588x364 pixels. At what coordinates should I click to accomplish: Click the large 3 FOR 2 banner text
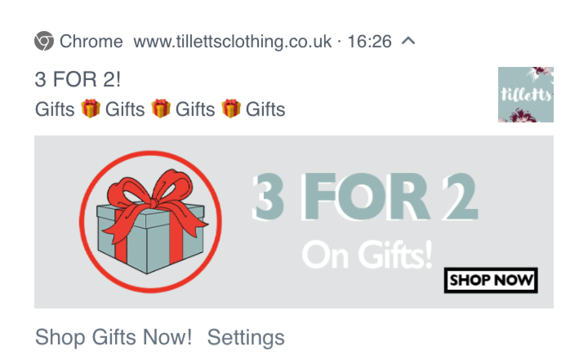pyautogui.click(x=365, y=197)
